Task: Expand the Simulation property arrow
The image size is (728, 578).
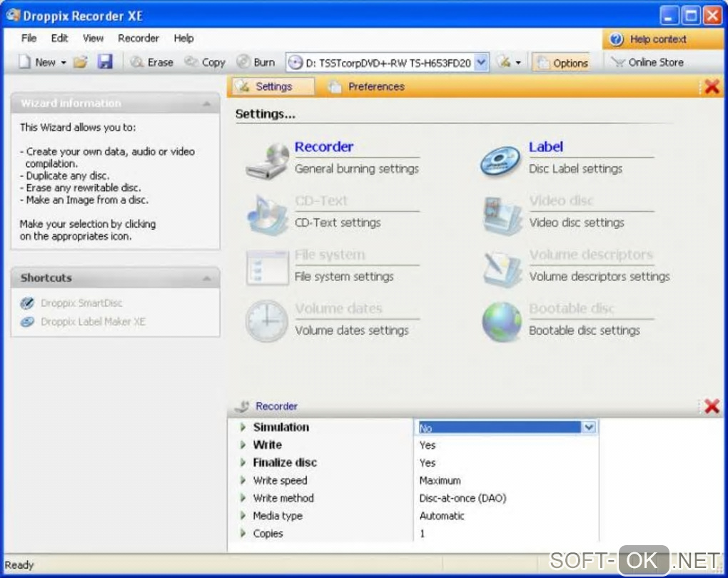Action: tap(243, 427)
